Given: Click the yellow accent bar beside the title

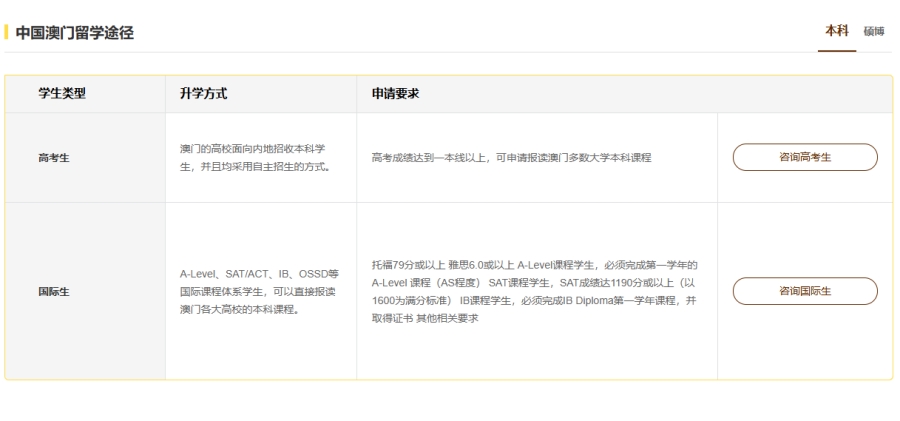Looking at the screenshot, I should click(x=6, y=33).
